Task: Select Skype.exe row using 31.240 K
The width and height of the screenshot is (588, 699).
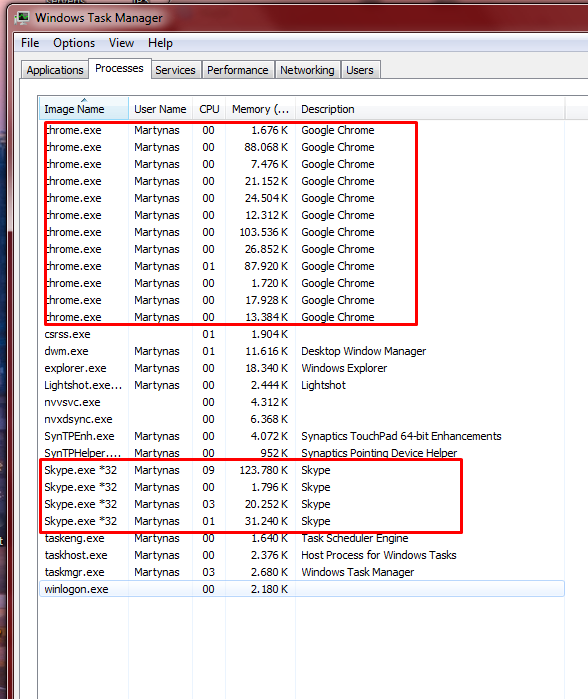Action: (x=302, y=521)
